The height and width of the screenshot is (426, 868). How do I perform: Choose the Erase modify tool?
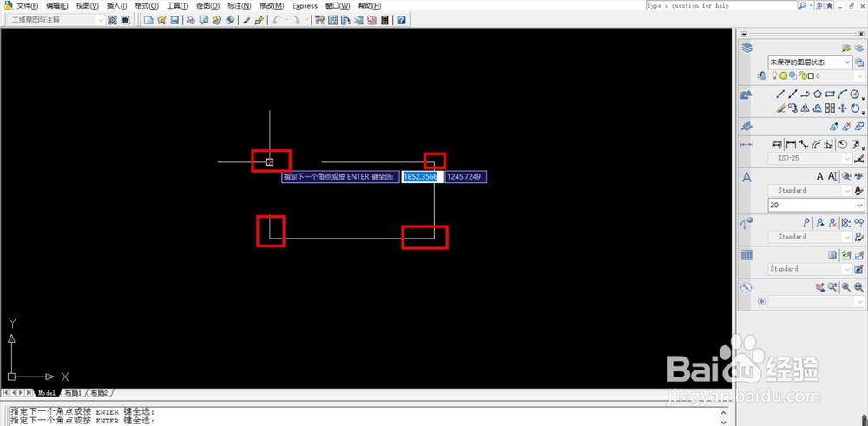click(780, 108)
